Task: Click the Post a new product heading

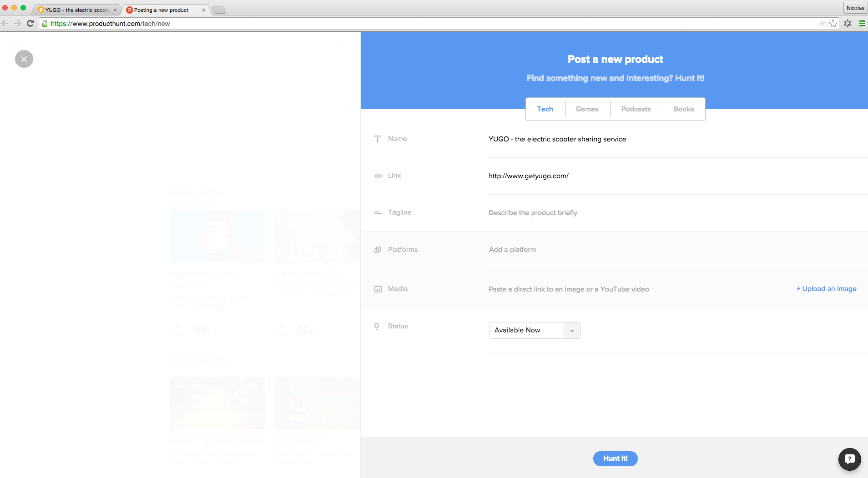Action: [615, 59]
